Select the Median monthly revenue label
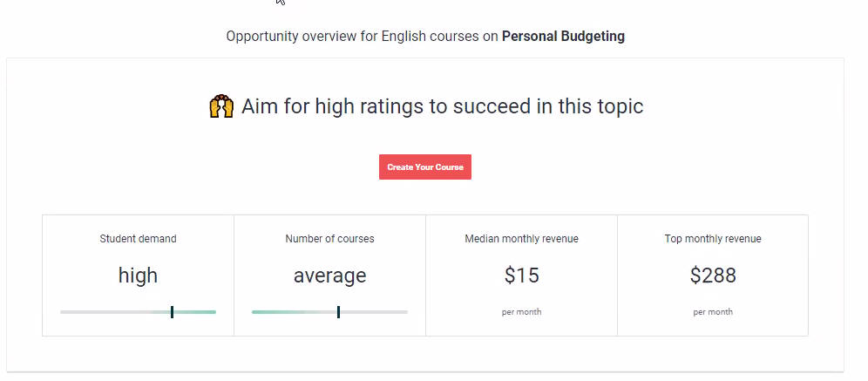 [x=521, y=239]
